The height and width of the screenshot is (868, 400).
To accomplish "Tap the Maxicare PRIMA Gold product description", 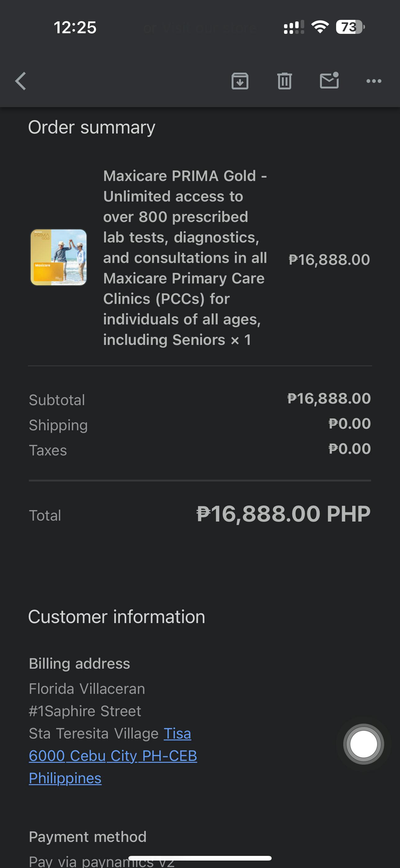I will tap(184, 258).
